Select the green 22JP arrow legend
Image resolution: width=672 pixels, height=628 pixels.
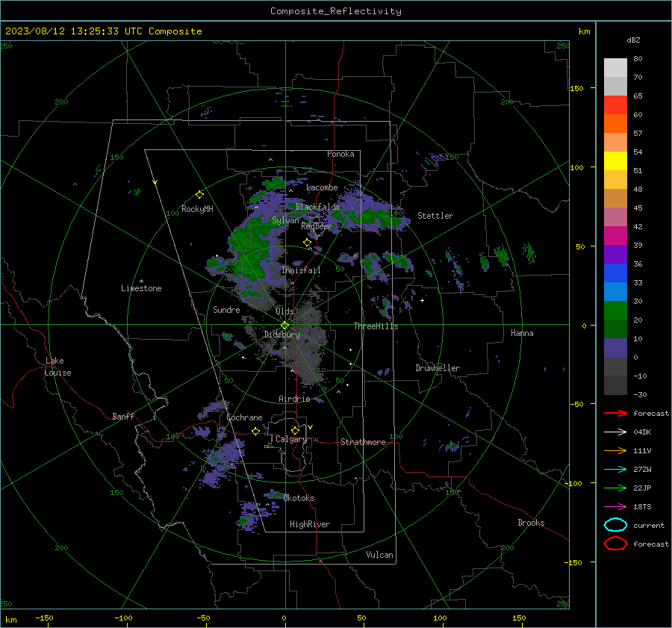(615, 488)
